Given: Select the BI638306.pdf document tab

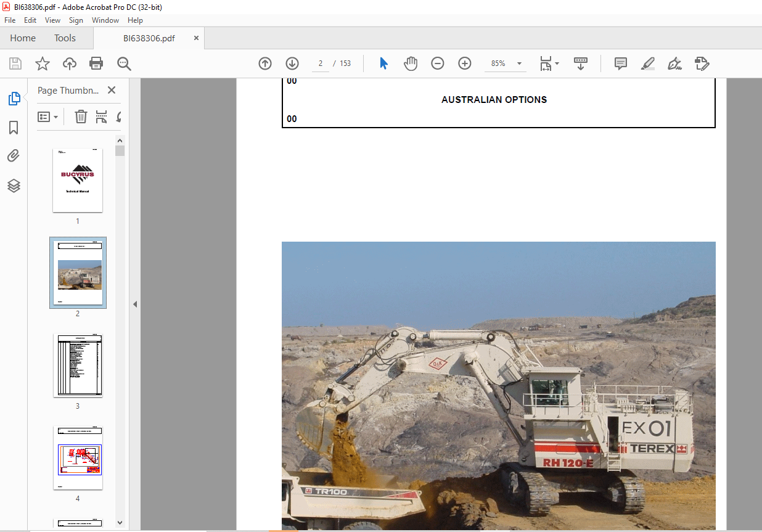Looking at the screenshot, I should click(149, 38).
